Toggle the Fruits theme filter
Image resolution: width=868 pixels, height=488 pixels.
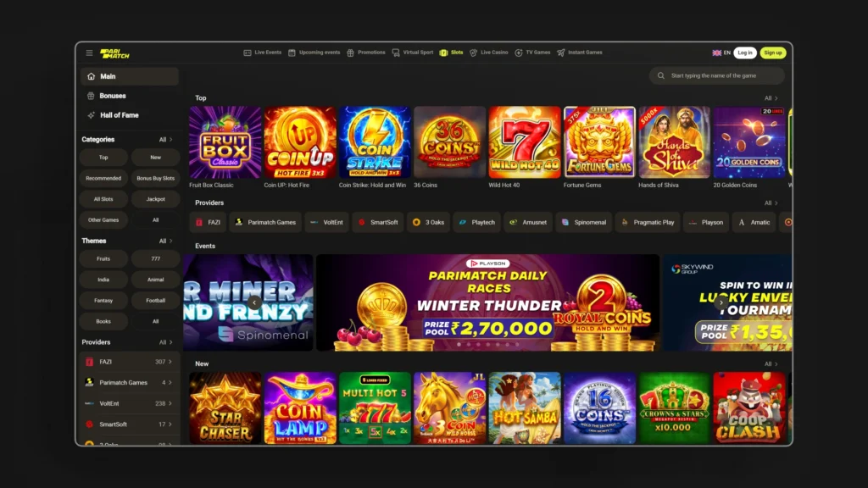click(x=103, y=259)
